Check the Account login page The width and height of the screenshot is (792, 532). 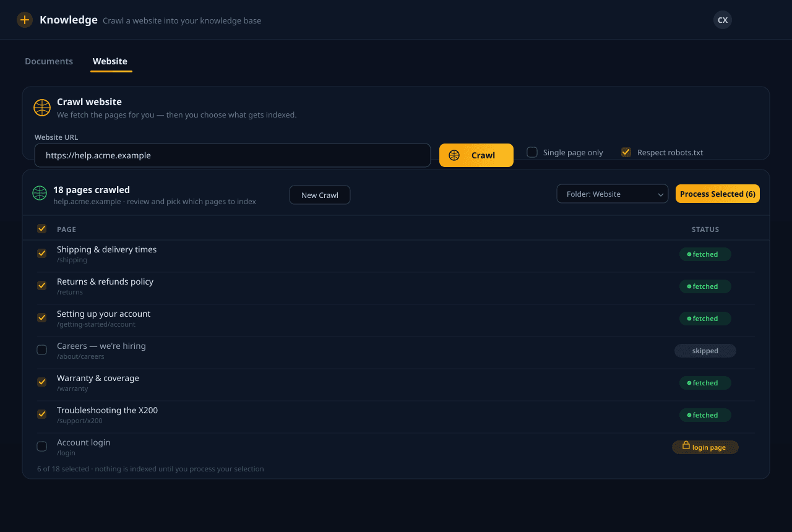42,446
